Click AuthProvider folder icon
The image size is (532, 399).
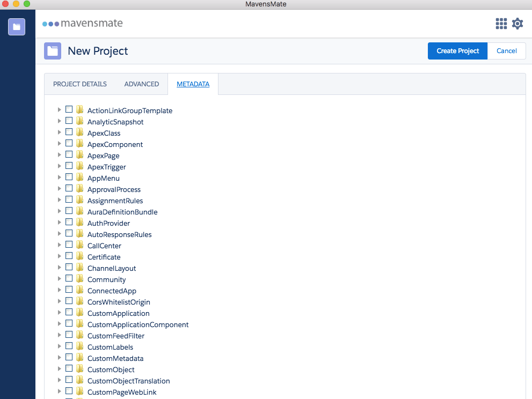point(80,222)
